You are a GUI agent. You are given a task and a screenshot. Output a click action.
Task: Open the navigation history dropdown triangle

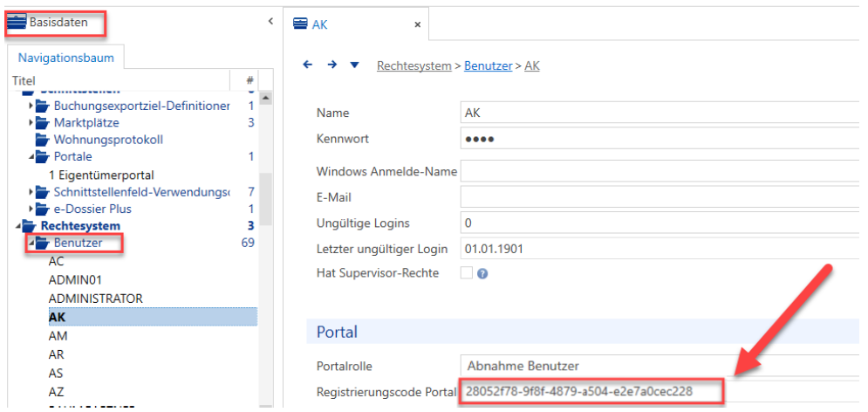point(355,65)
